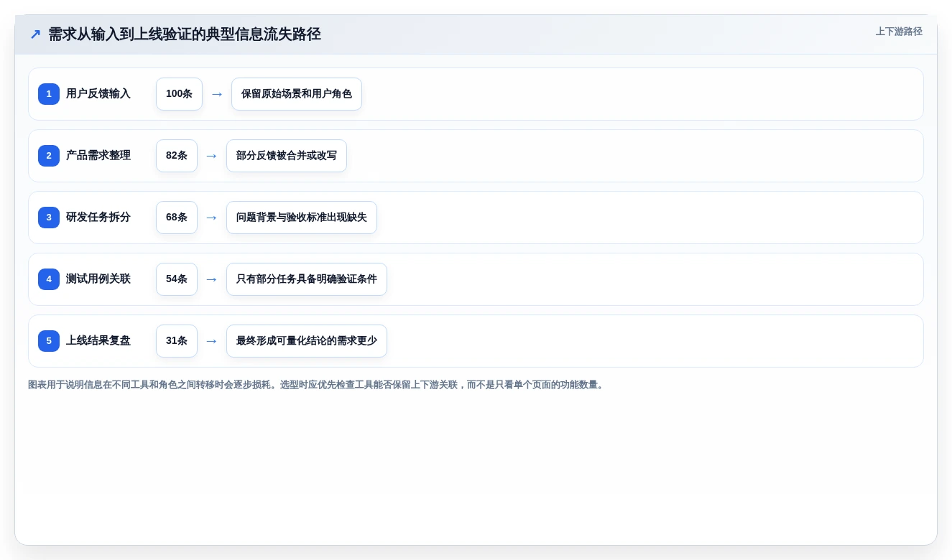
Task: Click the 54条 count pill
Action: coord(177,279)
